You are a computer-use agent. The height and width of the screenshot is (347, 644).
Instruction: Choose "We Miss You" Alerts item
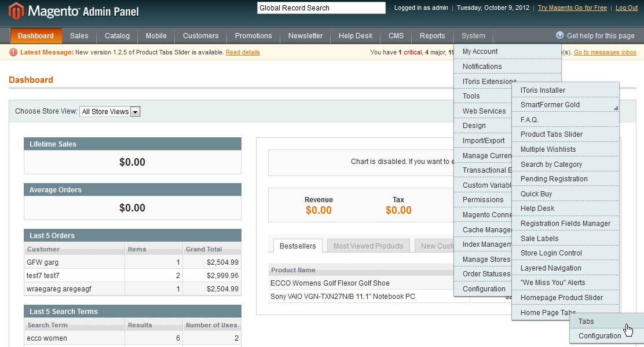click(x=565, y=283)
